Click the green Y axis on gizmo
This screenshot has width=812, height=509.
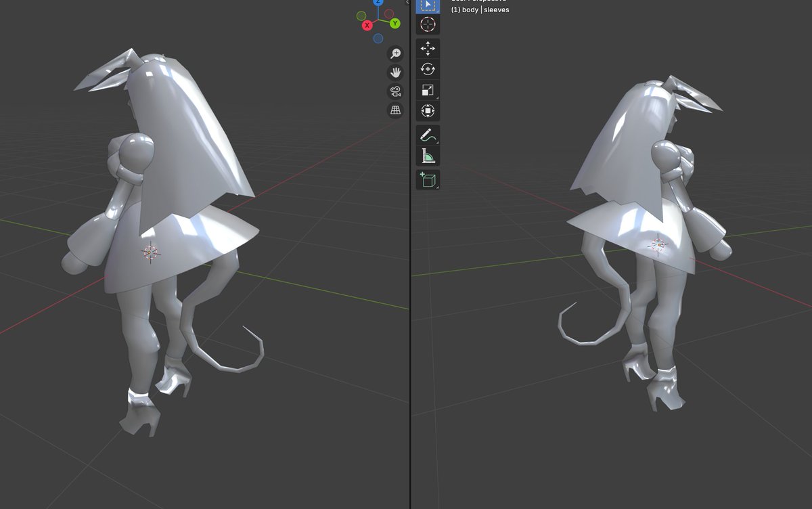(394, 24)
